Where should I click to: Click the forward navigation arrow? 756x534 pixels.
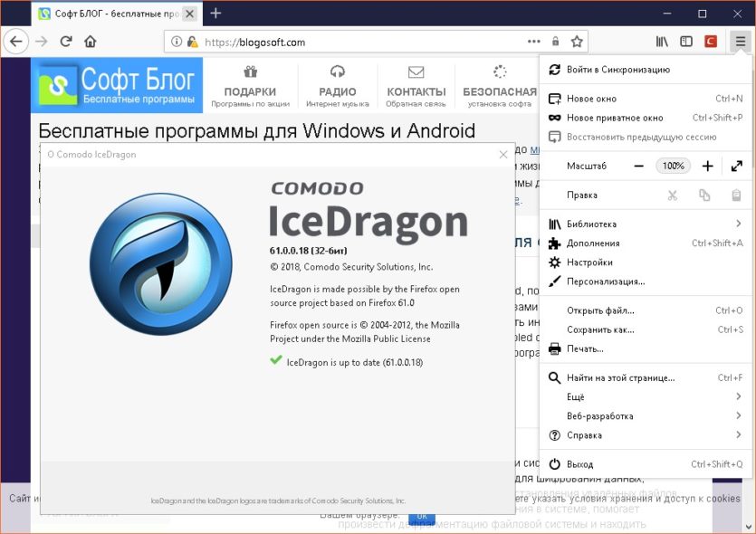pyautogui.click(x=42, y=42)
